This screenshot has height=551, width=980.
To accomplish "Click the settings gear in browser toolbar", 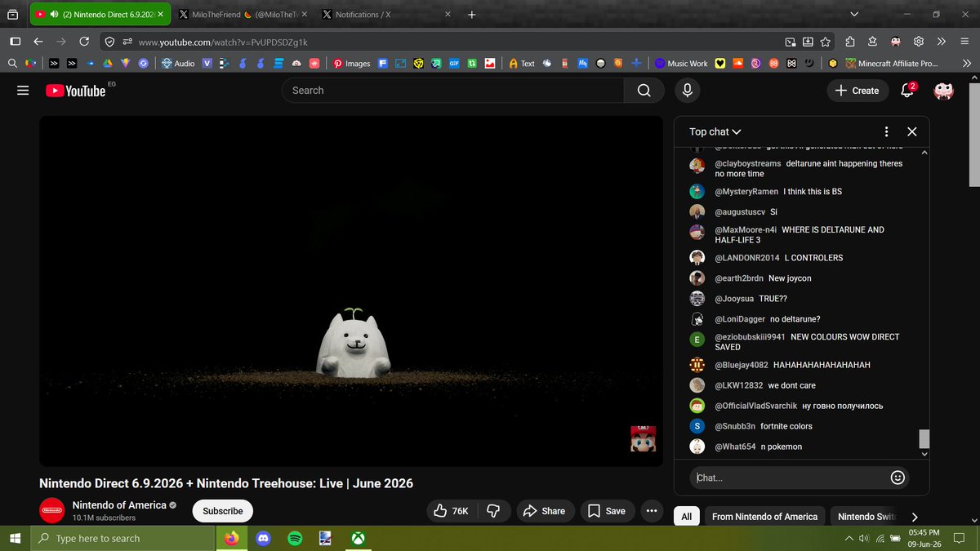I will [919, 42].
